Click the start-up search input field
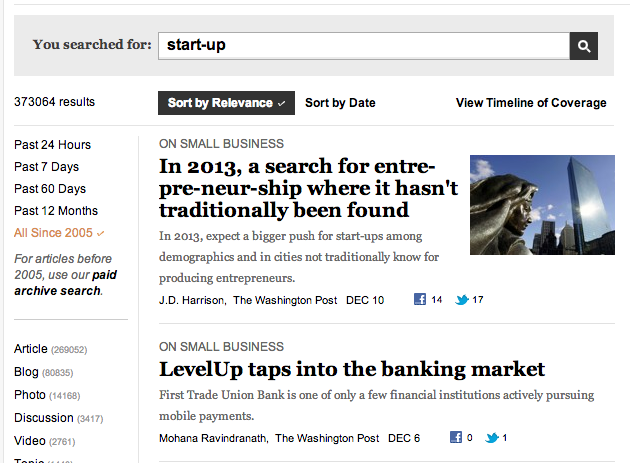This screenshot has height=463, width=630. (364, 46)
